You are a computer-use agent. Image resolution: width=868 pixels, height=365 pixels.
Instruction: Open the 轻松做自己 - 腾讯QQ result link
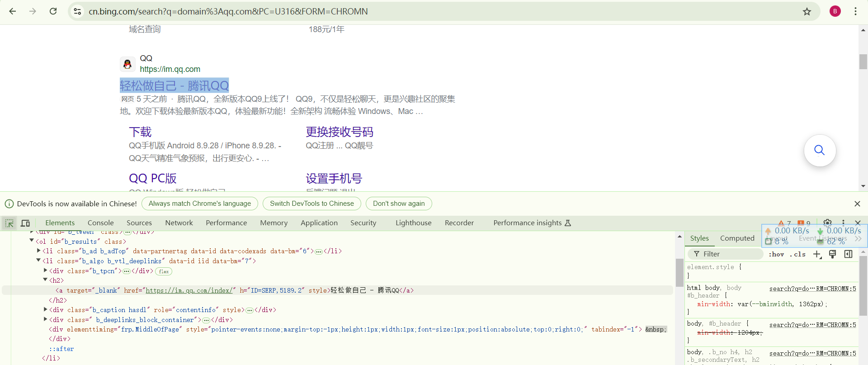(175, 85)
